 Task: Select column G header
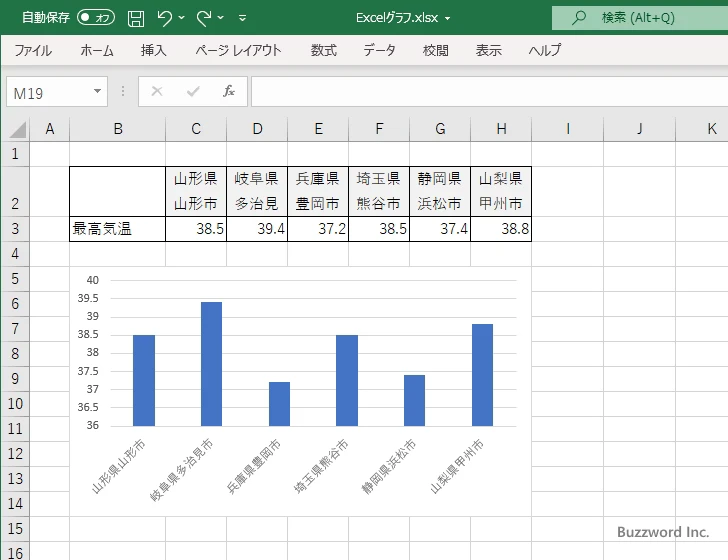click(440, 129)
